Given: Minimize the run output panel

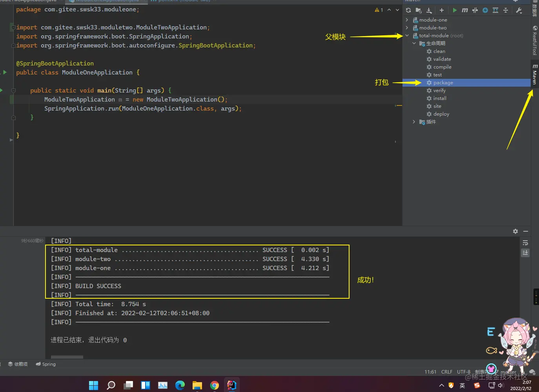Looking at the screenshot, I should pyautogui.click(x=526, y=231).
